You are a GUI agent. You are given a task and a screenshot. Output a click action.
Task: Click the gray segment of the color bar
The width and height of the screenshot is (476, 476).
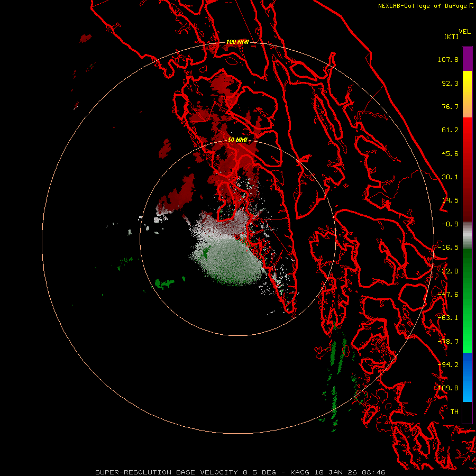467,235
